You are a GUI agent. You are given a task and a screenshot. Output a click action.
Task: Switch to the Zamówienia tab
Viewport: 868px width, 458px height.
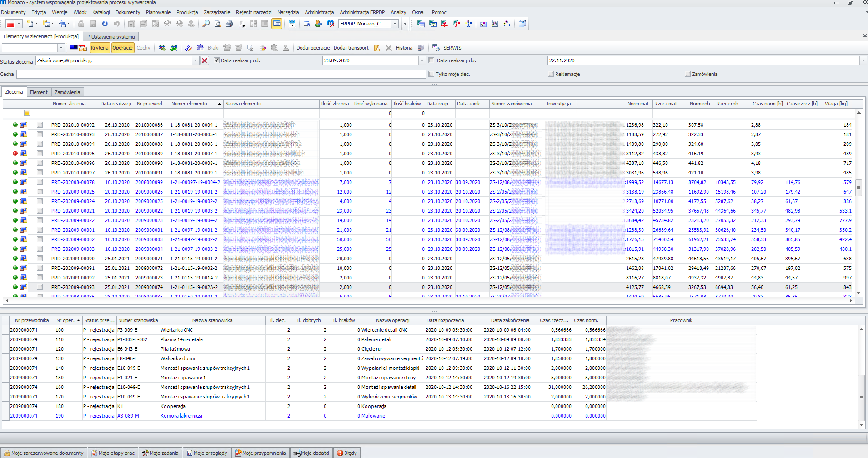(67, 92)
